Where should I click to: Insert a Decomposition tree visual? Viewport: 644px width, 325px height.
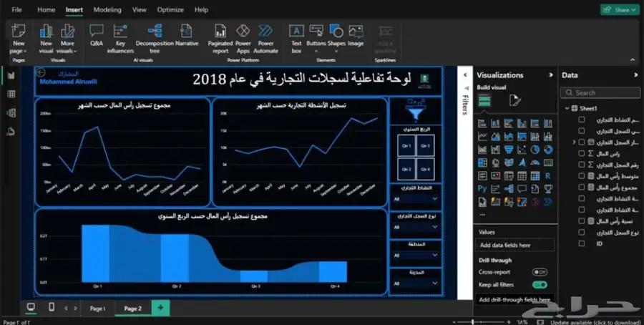155,39
